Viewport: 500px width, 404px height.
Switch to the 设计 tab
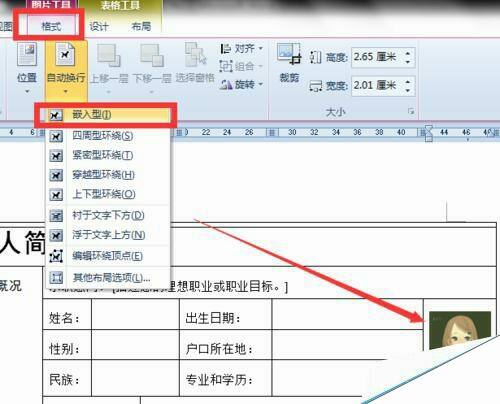click(99, 26)
